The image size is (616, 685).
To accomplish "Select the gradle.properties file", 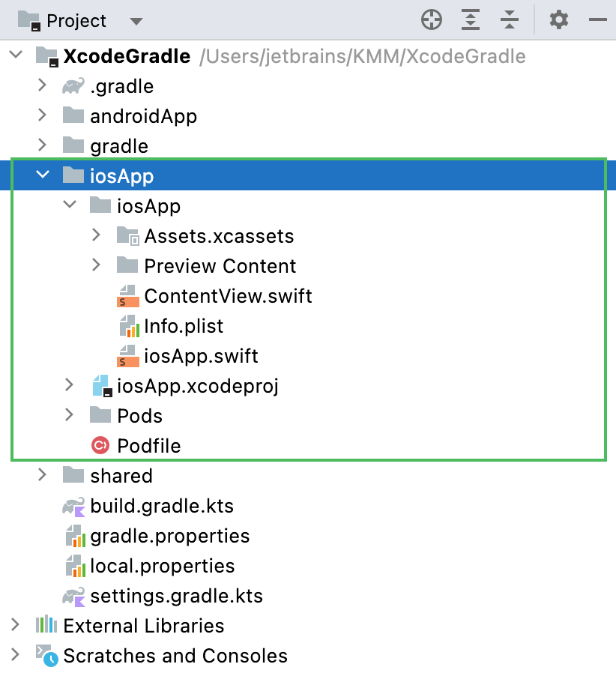I will click(x=169, y=536).
